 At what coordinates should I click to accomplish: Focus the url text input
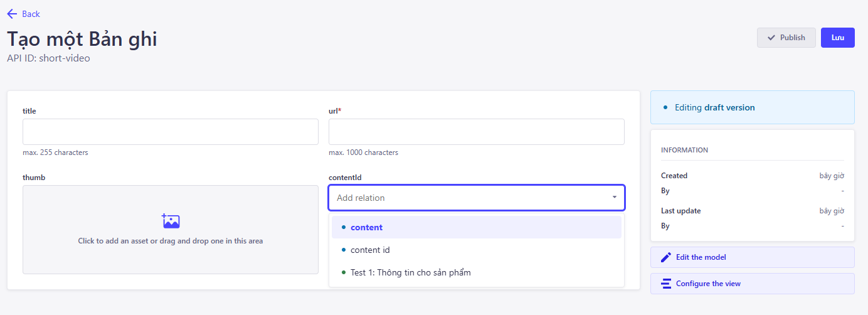477,132
